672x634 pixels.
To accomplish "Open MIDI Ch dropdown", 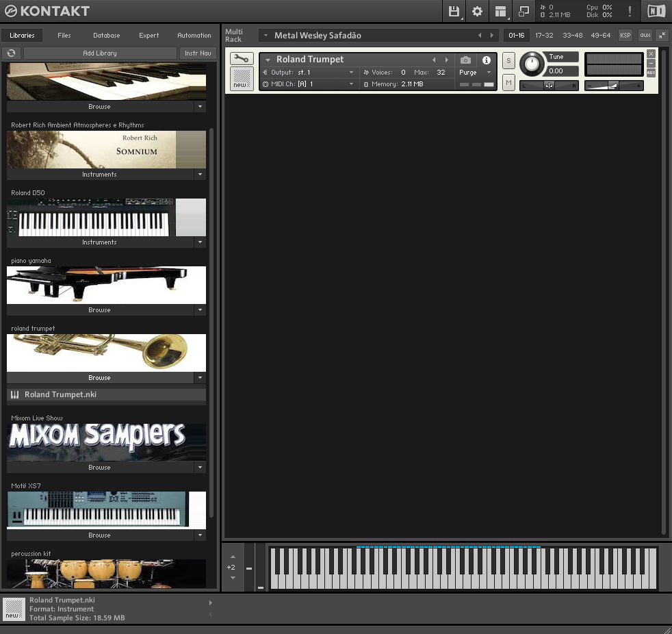I will click(x=351, y=84).
